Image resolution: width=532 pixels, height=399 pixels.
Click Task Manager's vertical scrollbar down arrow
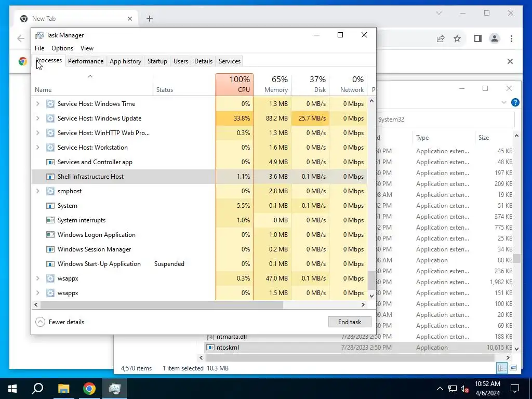pyautogui.click(x=371, y=296)
